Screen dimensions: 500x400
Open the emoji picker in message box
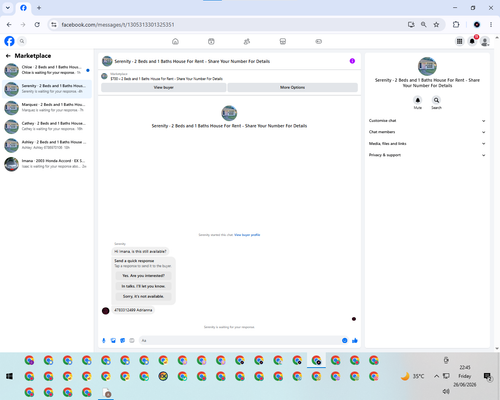pyautogui.click(x=345, y=340)
